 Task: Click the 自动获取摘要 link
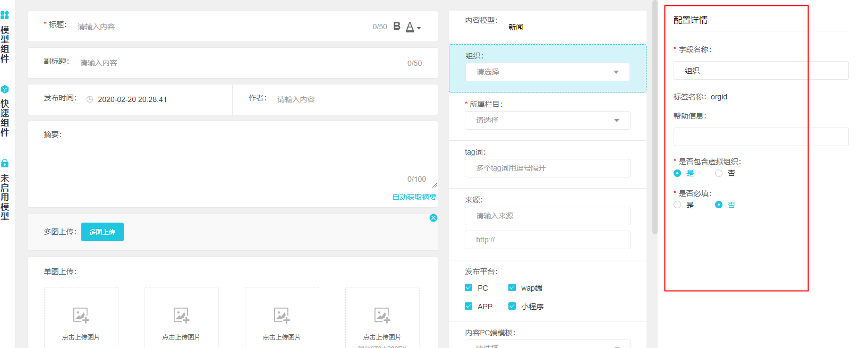point(414,197)
